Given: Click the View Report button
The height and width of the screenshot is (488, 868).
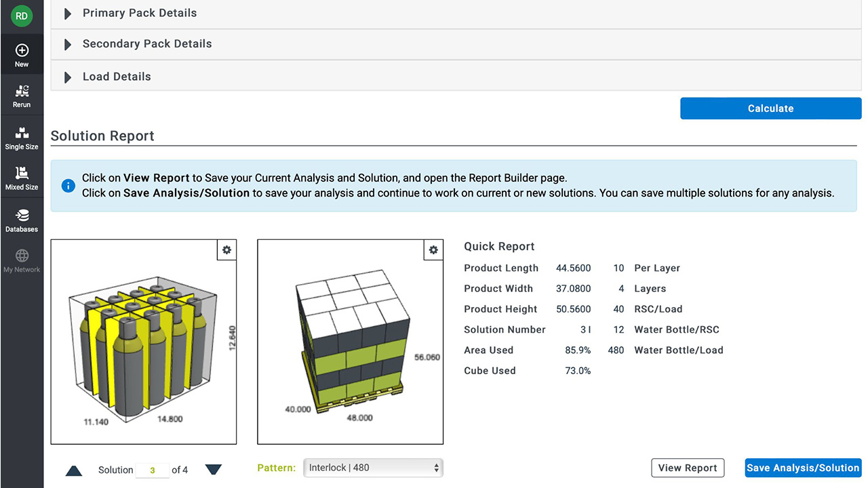Looking at the screenshot, I should [x=687, y=468].
